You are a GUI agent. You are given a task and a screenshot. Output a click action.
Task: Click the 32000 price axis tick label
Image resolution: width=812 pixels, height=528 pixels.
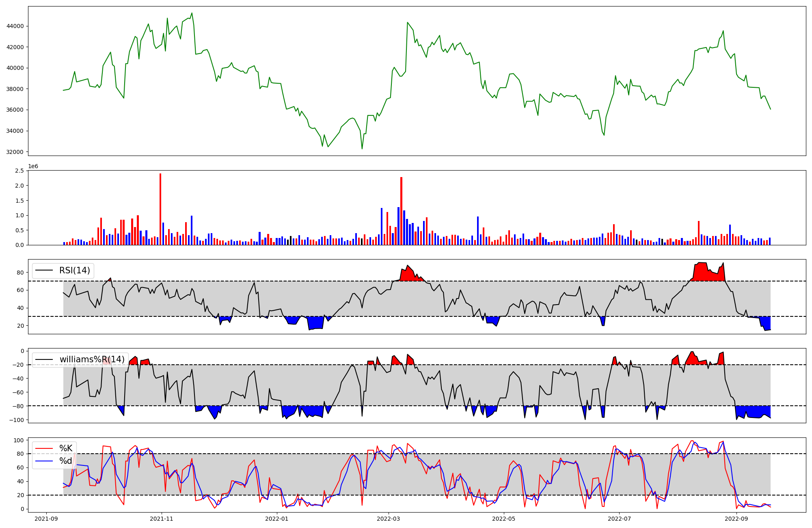(x=15, y=152)
